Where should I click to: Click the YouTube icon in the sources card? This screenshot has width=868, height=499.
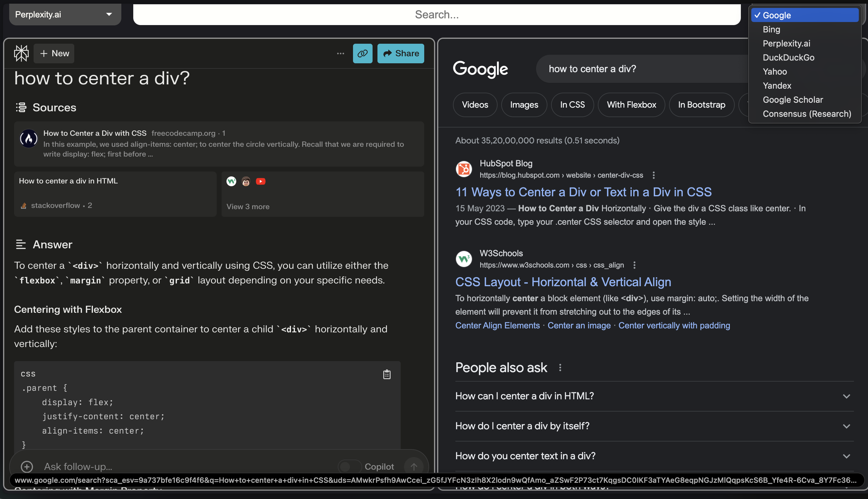point(260,181)
